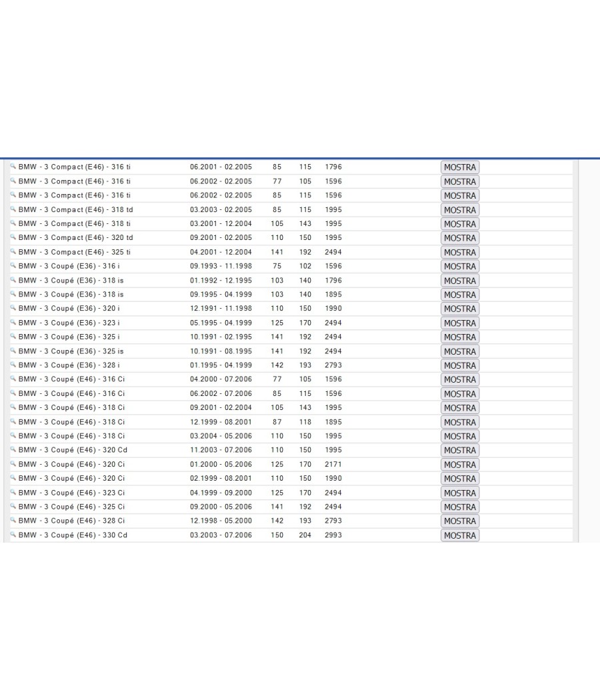The height and width of the screenshot is (700, 600).
Task: Click magnifier icon for 318 is 09.1995 row
Action: point(13,294)
